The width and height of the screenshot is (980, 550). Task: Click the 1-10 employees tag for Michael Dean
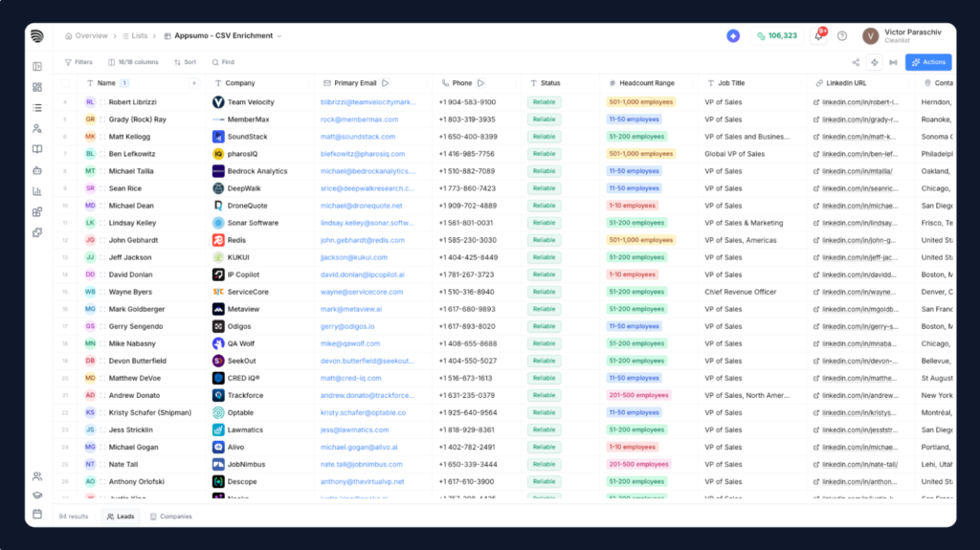(x=632, y=206)
